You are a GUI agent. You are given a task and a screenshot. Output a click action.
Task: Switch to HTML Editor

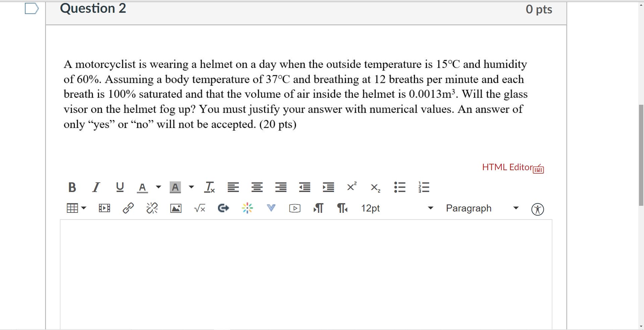(x=507, y=167)
